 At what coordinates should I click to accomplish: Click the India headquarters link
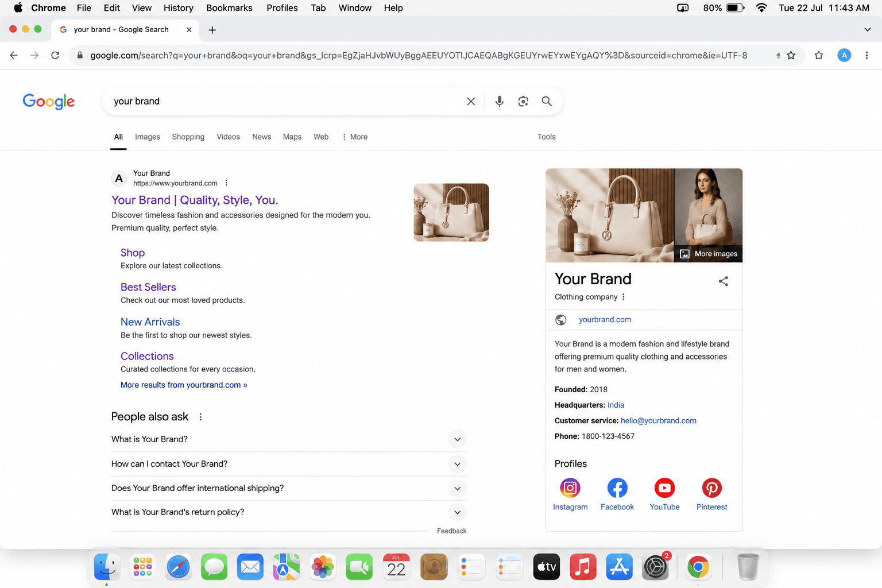coord(616,405)
